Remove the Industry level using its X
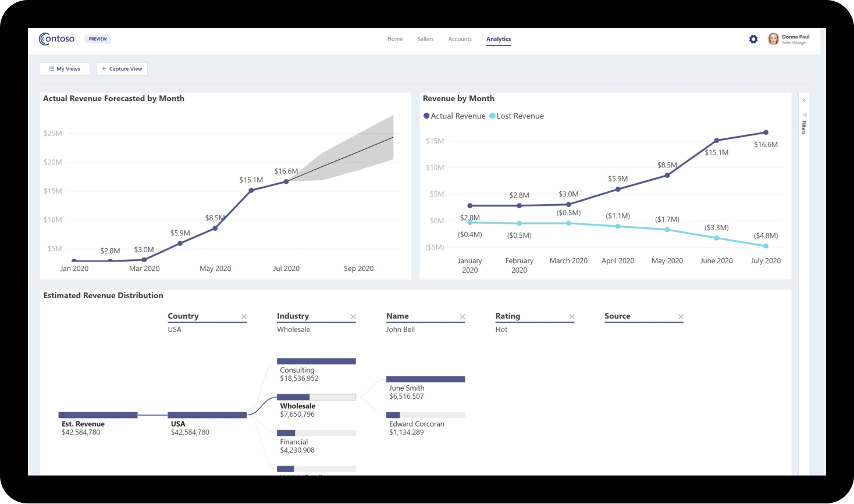This screenshot has width=854, height=504. click(x=353, y=317)
